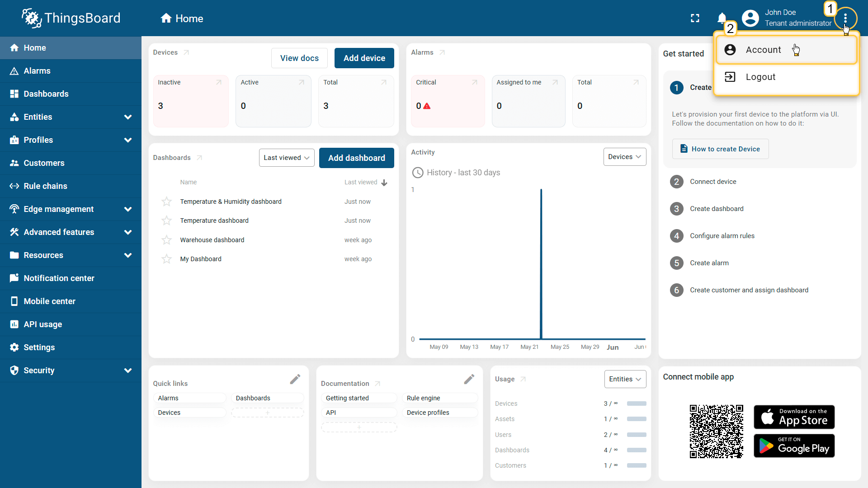Click the three-dot user menu icon

pyautogui.click(x=845, y=18)
